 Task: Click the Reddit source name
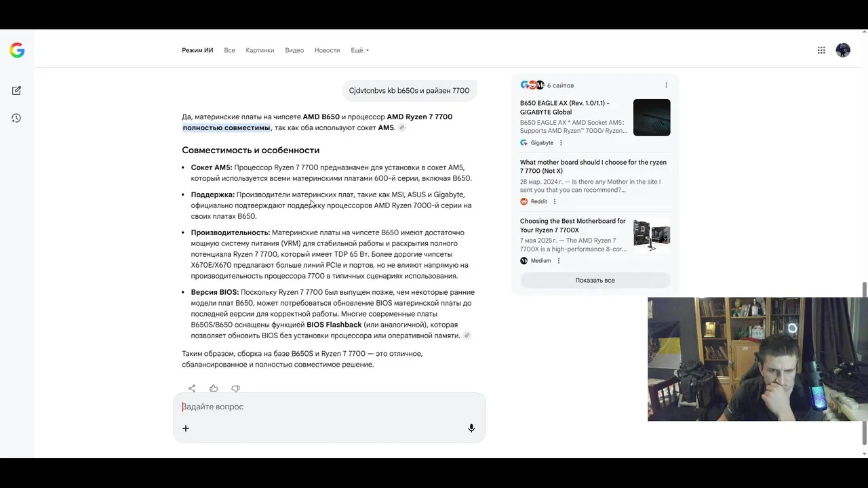coord(539,201)
